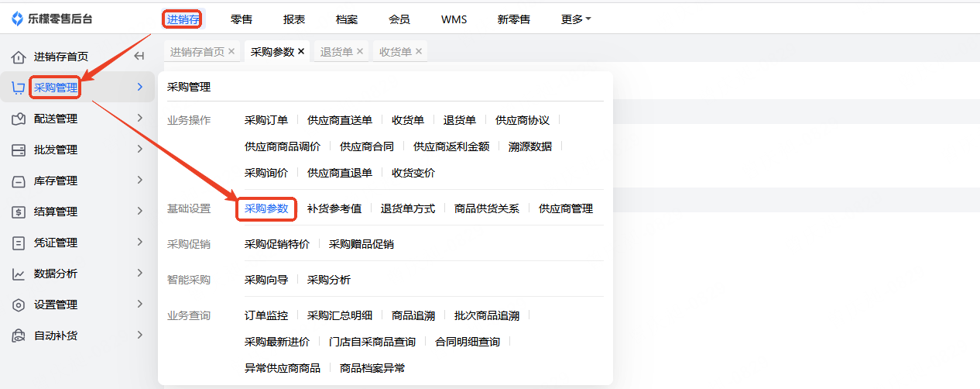Click the shopping cart icon for 采购管理
Image resolution: width=980 pixels, height=389 pixels.
click(19, 88)
